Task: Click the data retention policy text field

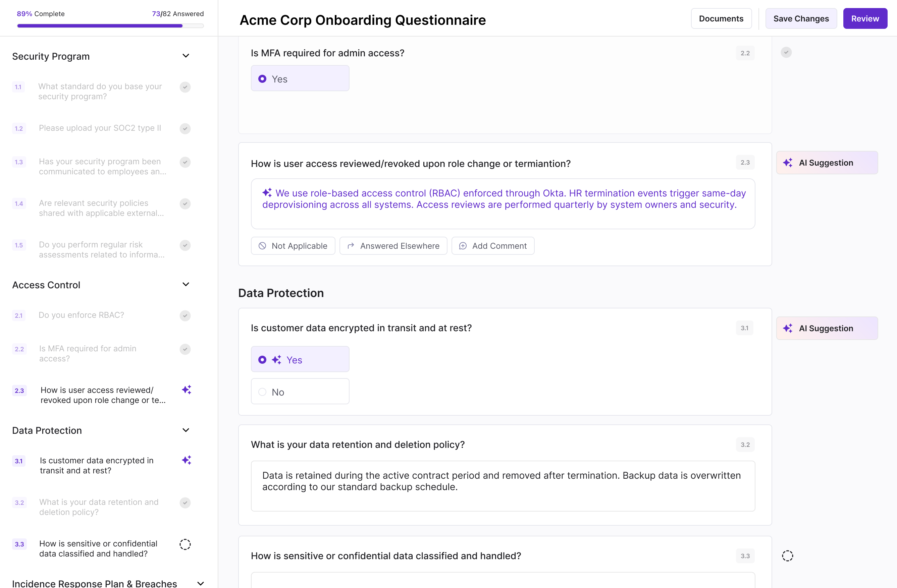Action: 503,485
